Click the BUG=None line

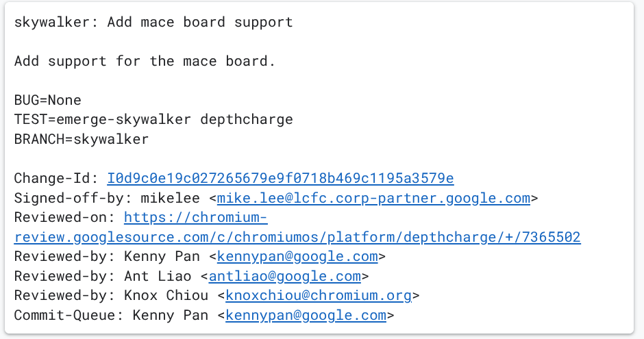click(48, 100)
